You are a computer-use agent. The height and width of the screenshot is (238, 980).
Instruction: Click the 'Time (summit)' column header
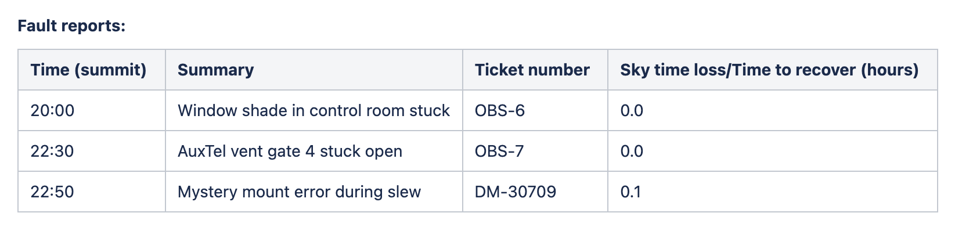coord(88,70)
